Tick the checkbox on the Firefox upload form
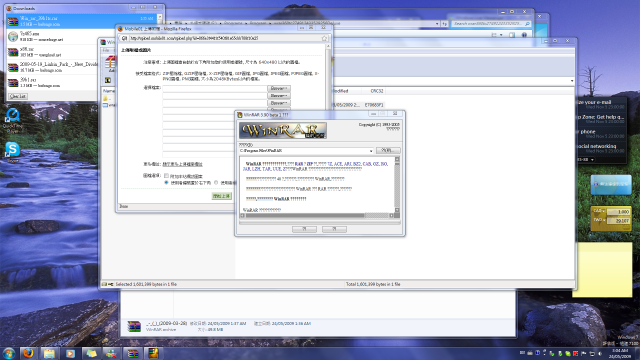Screen dimensions: 640x360 pyautogui.click(x=166, y=176)
